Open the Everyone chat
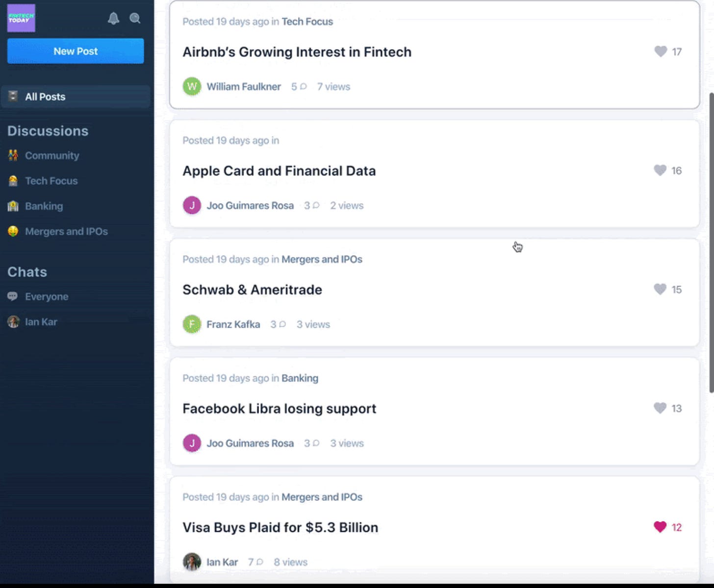 [47, 296]
